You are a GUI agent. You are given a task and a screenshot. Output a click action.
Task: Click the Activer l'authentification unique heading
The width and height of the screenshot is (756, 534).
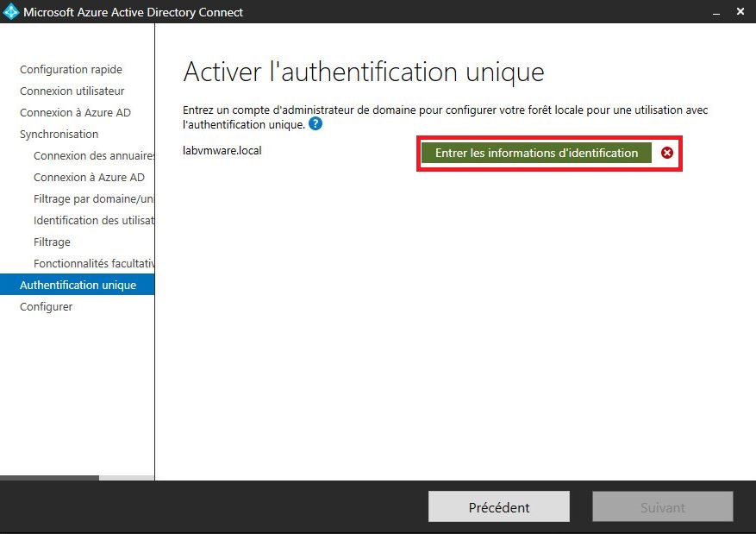click(x=364, y=72)
